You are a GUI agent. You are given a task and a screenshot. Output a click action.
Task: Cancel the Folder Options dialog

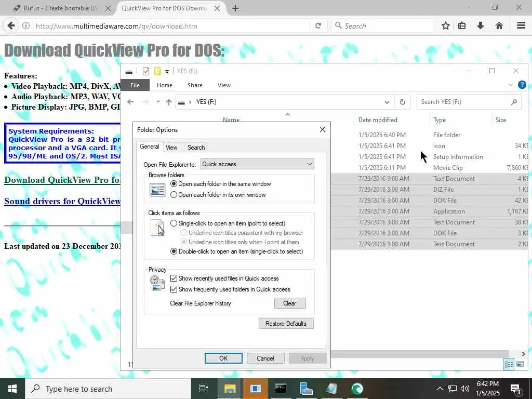pos(265,358)
